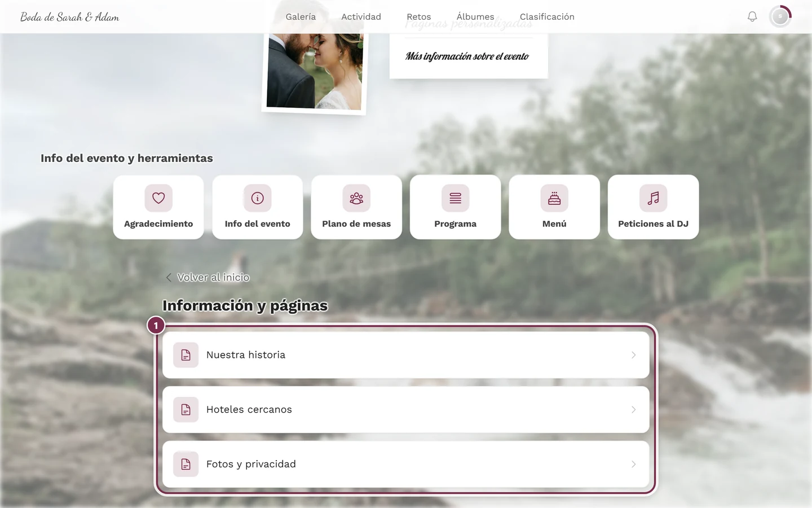Click the music note icon for Peticiones al DJ
The image size is (812, 508).
click(654, 198)
